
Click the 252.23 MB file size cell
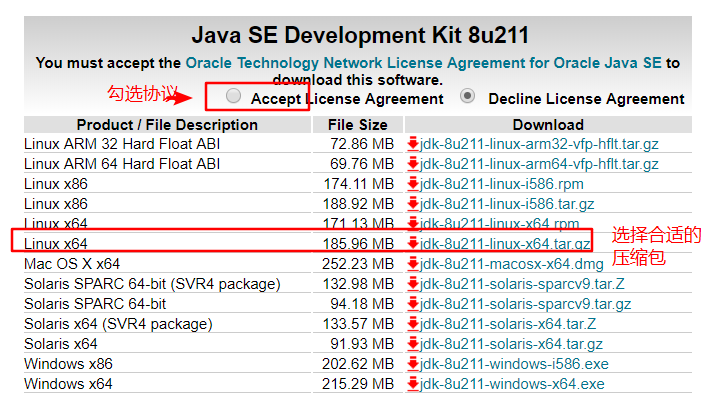pos(358,264)
